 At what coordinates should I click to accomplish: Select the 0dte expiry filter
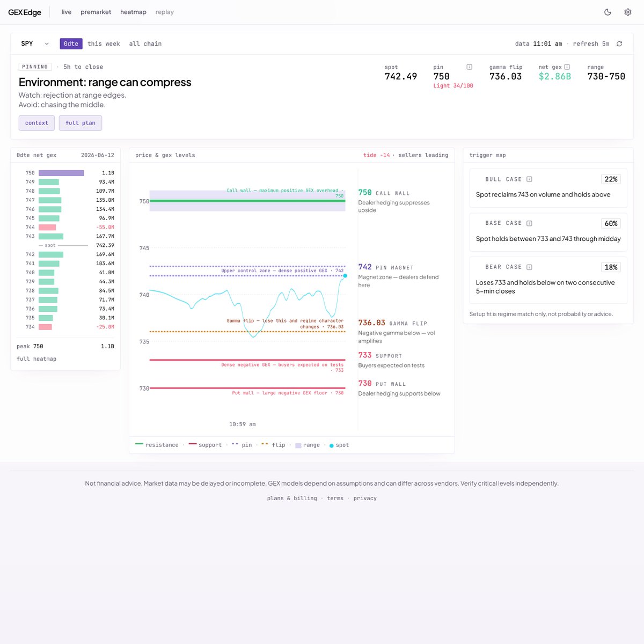tap(71, 43)
